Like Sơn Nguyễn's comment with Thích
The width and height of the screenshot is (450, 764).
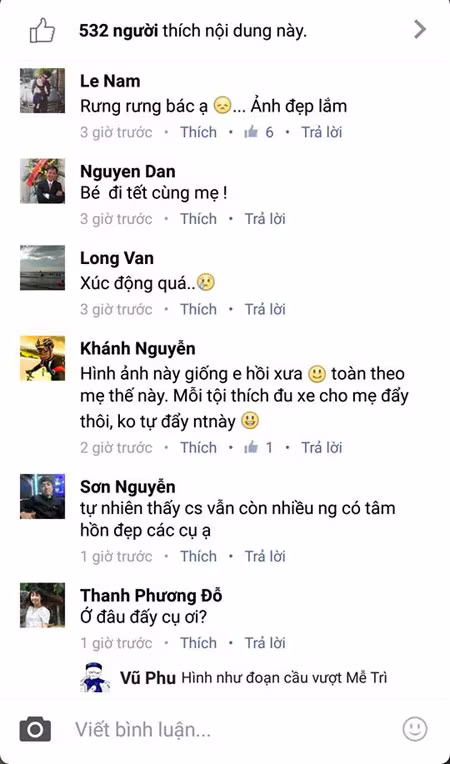click(x=198, y=556)
